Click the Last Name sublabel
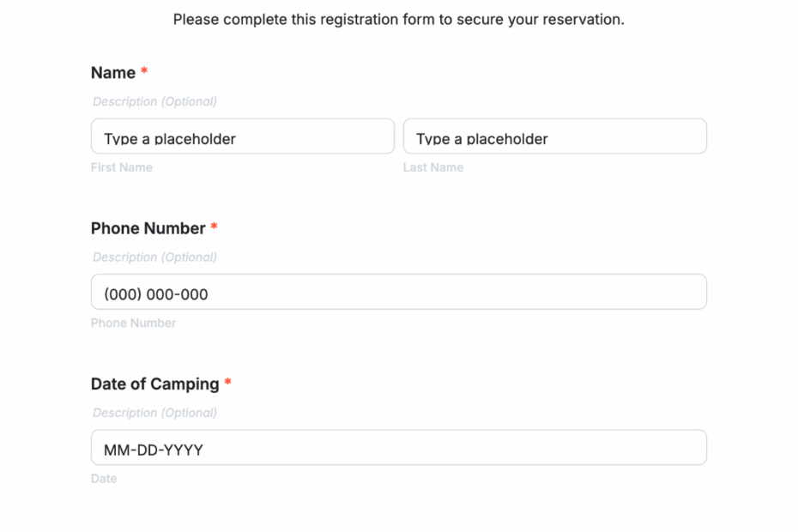Image resolution: width=798 pixels, height=532 pixels. (x=433, y=166)
